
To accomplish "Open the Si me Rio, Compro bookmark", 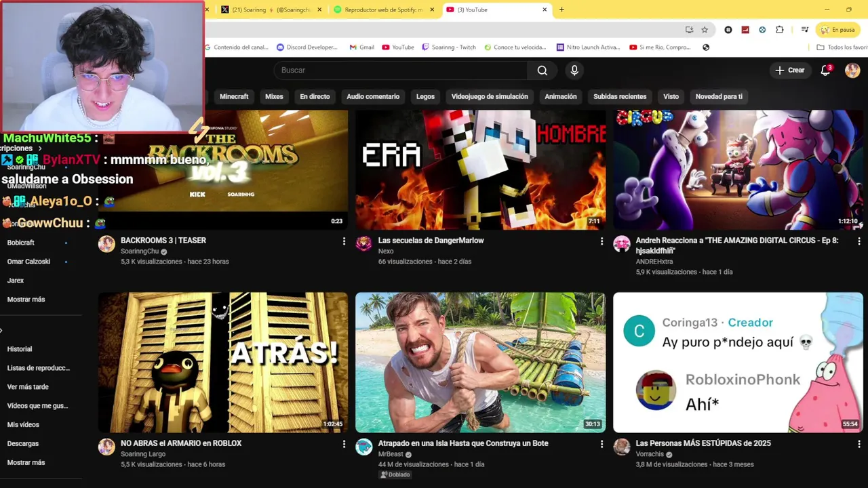I will pos(660,47).
